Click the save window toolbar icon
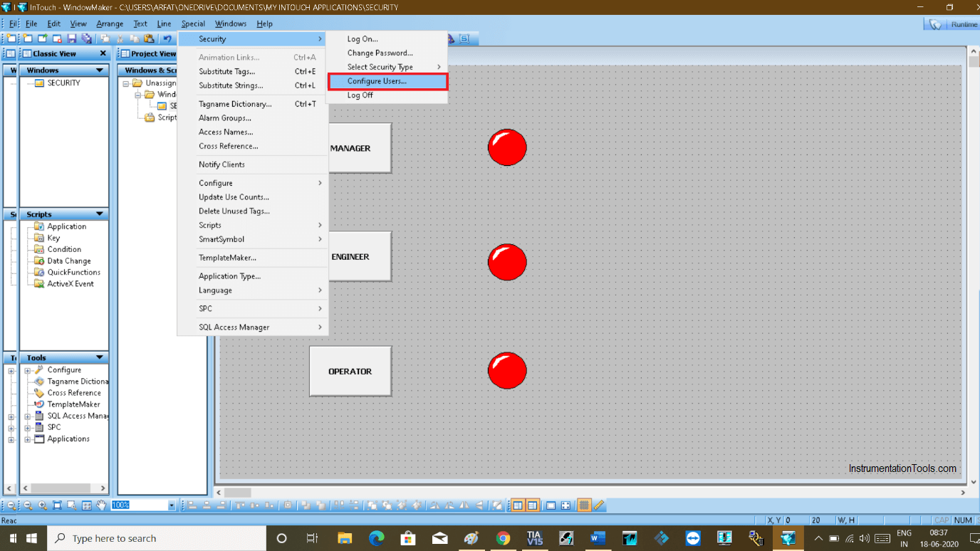Screen dimensions: 980x551 72,38
